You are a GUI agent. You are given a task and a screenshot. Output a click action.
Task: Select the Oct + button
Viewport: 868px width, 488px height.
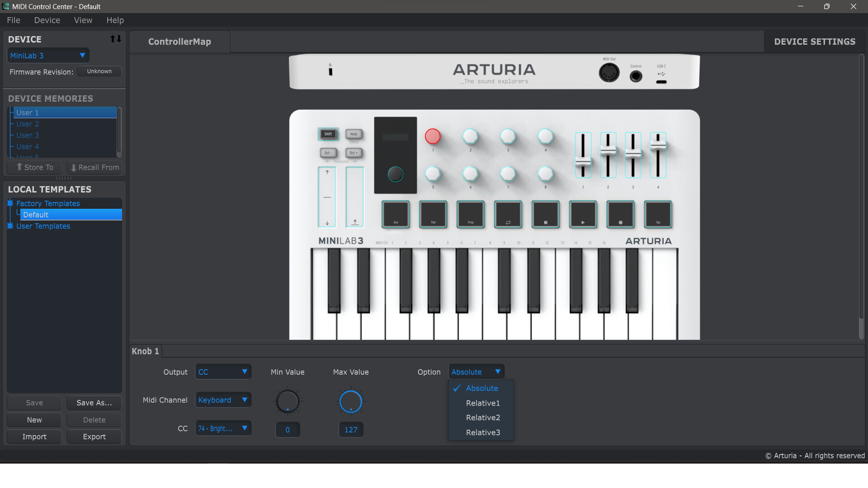pyautogui.click(x=354, y=153)
